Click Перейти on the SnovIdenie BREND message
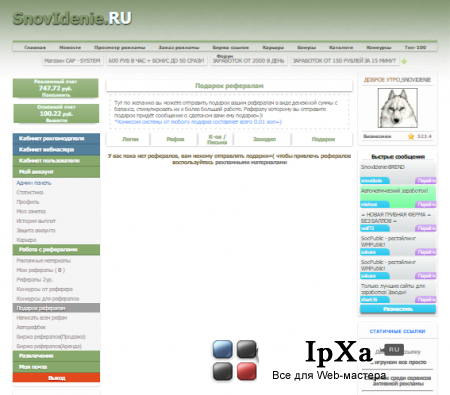Viewport: 450px width, 395px height. tap(426, 181)
